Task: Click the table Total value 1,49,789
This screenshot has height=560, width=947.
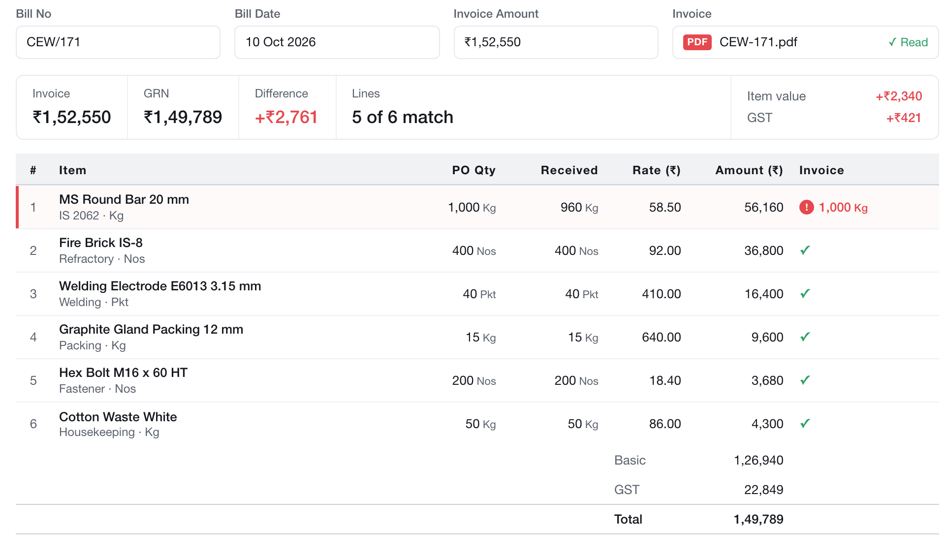Action: [x=758, y=519]
